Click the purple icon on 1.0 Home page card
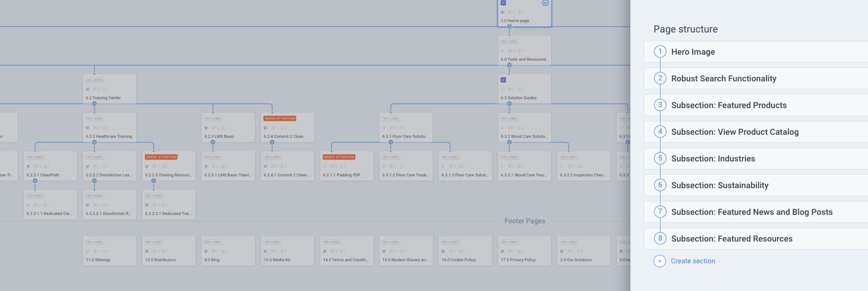Screen dimensions: 868x291 point(503,3)
